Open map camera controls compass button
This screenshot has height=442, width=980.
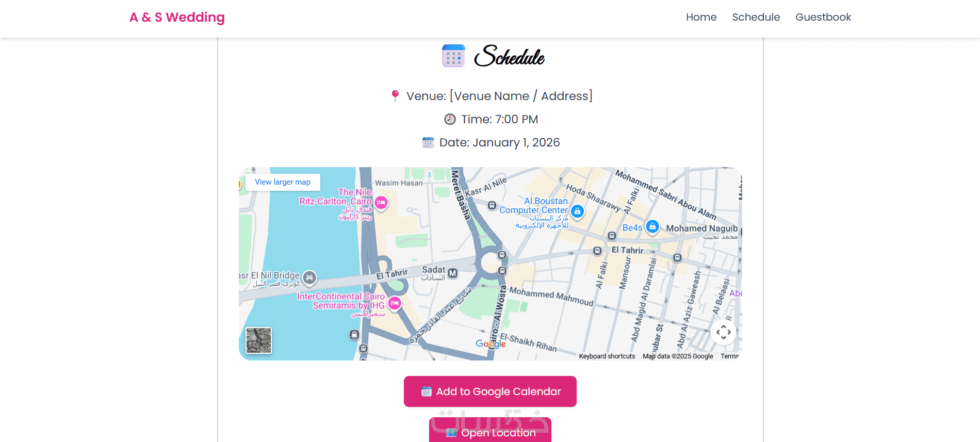point(723,332)
